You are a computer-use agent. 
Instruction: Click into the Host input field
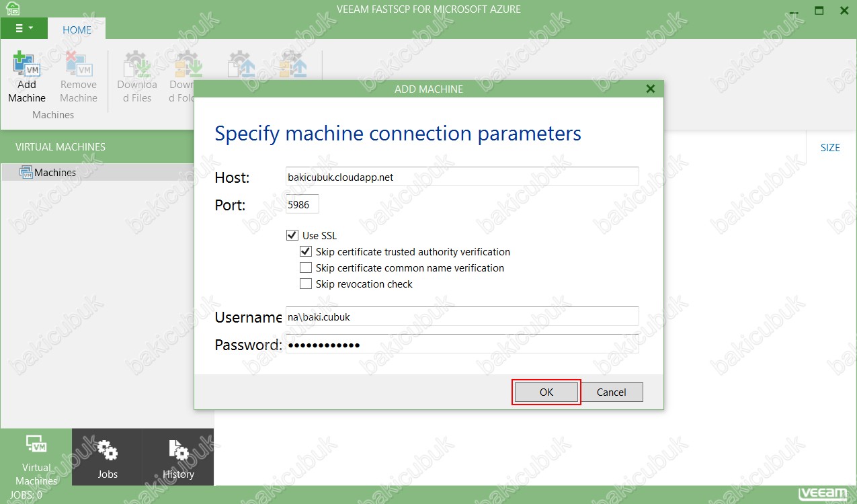click(x=462, y=177)
